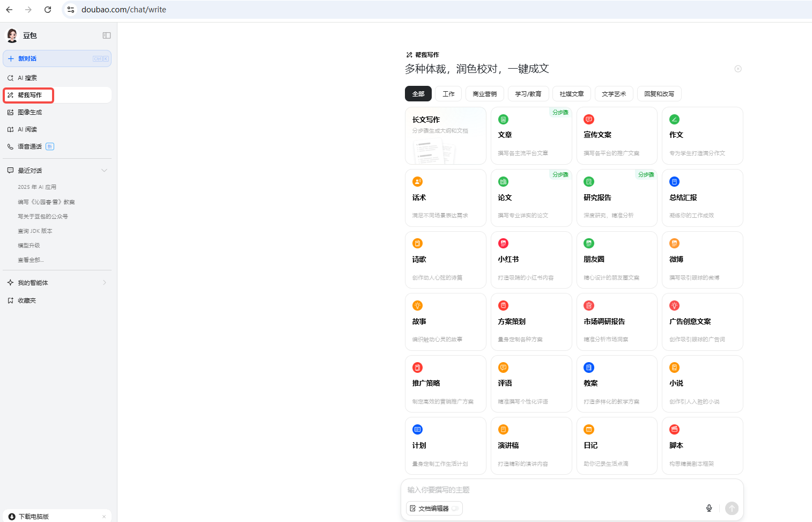
Task: Dismiss the 下载电脑版 banner
Action: tap(104, 517)
